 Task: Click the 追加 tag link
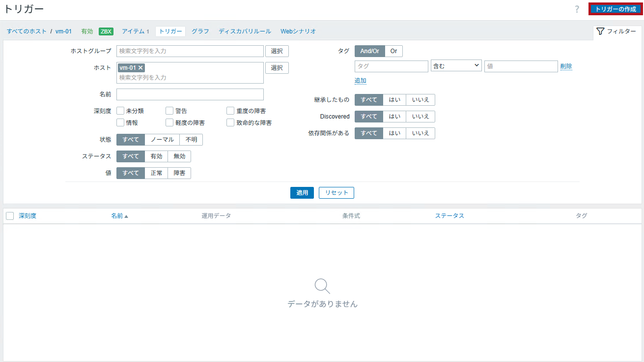click(x=360, y=81)
